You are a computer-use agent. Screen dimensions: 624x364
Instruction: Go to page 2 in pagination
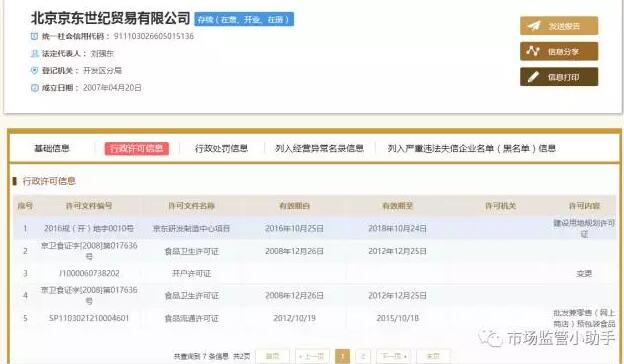pos(363,356)
